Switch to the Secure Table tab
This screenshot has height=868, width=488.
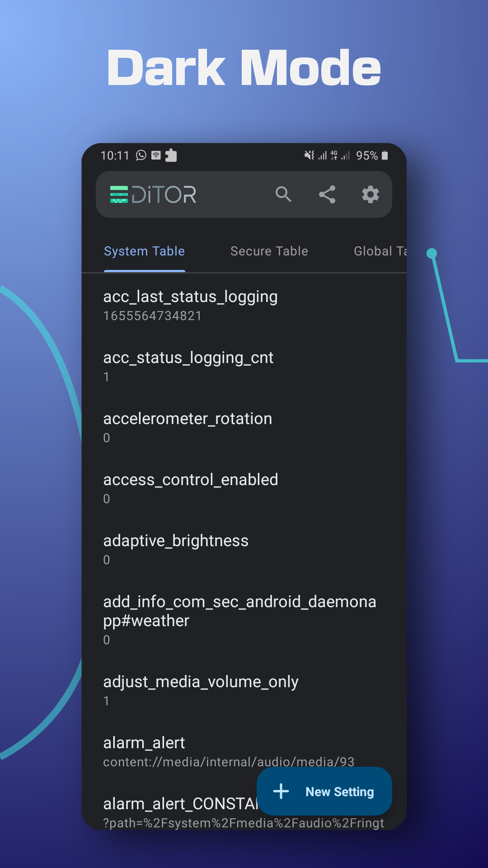pyautogui.click(x=269, y=251)
